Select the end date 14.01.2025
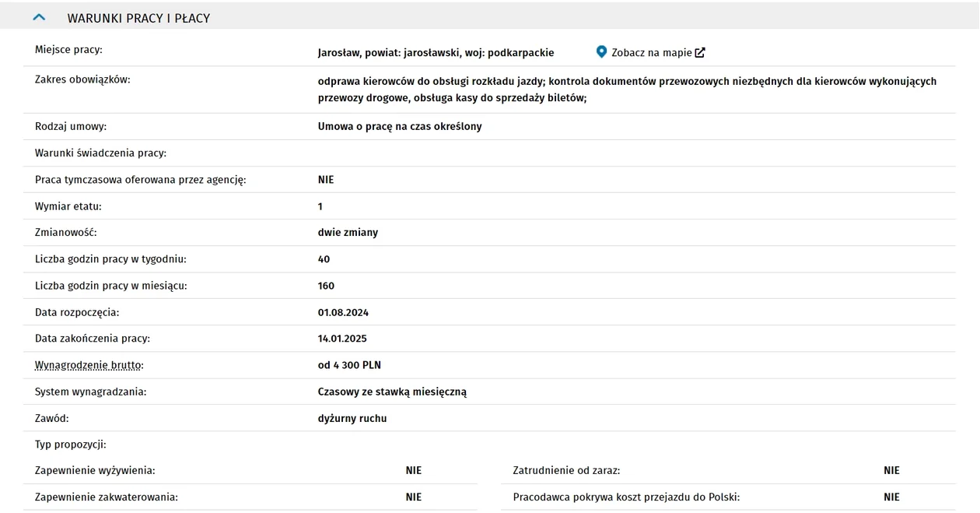 click(x=342, y=339)
